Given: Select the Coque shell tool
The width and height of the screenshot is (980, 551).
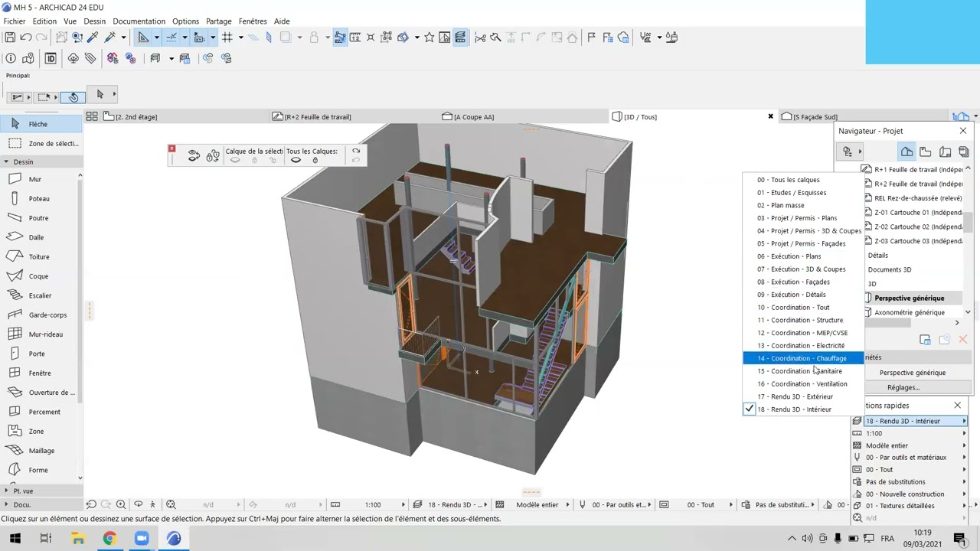Looking at the screenshot, I should coord(38,276).
